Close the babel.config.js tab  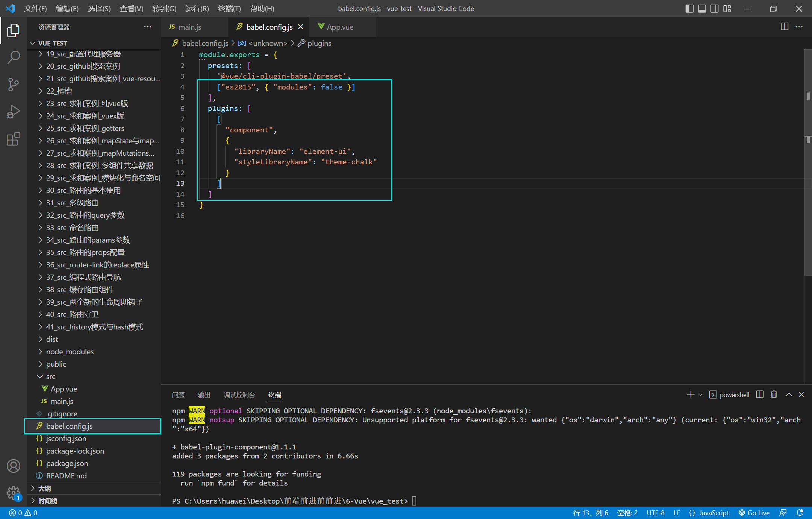coord(300,27)
